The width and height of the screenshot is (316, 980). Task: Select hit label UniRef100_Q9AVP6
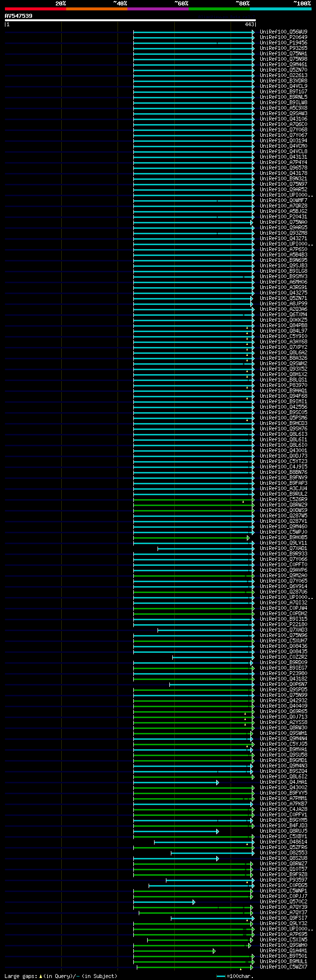pyautogui.click(x=283, y=570)
